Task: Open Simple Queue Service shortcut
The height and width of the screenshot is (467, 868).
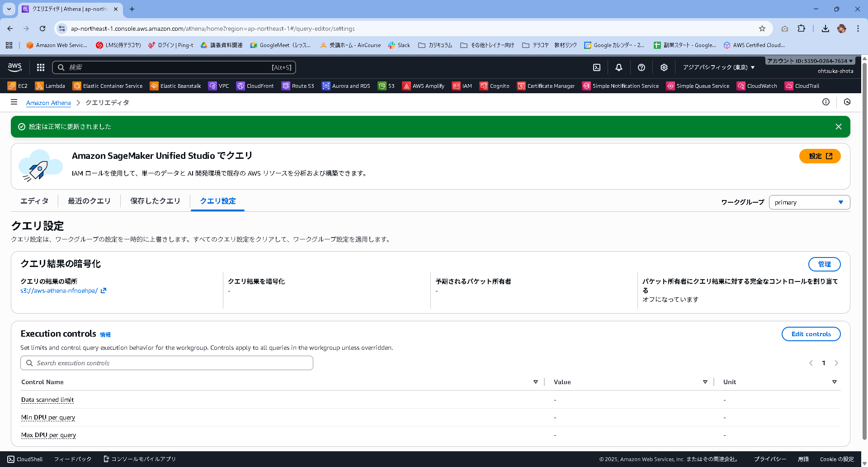Action: click(698, 86)
